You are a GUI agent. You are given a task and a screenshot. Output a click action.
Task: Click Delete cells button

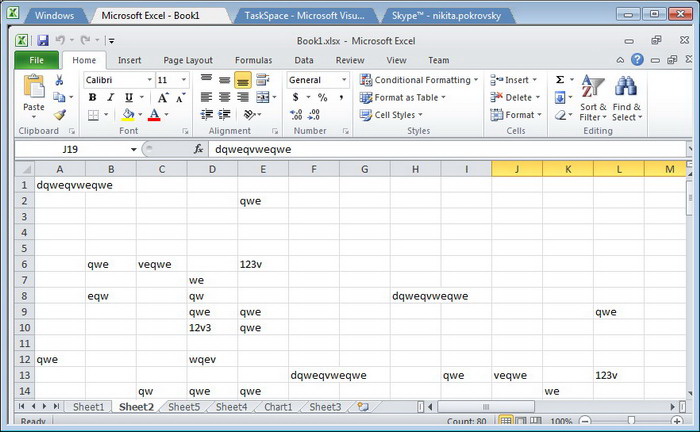pyautogui.click(x=515, y=97)
